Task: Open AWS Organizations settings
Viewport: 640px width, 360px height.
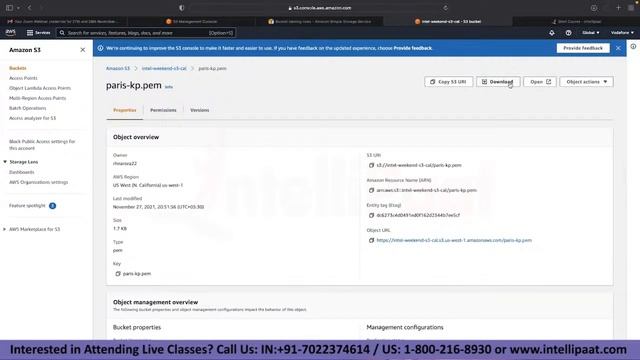Action: pyautogui.click(x=39, y=182)
